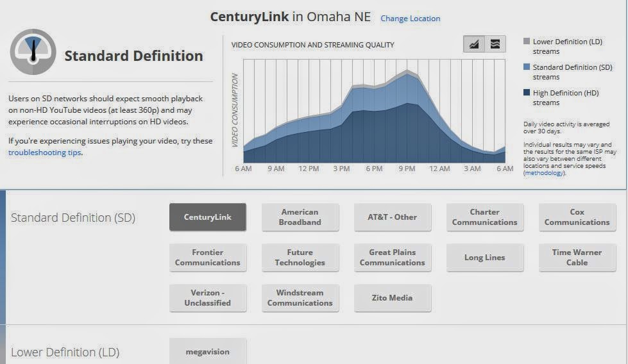Viewport: 628px width, 364px height.
Task: Click the Change Location link
Action: (410, 19)
